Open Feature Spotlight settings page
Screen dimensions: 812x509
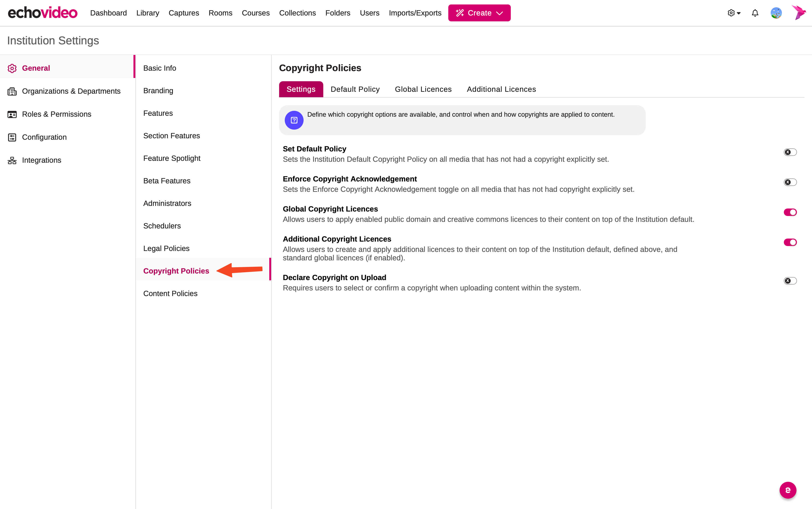[203, 158]
